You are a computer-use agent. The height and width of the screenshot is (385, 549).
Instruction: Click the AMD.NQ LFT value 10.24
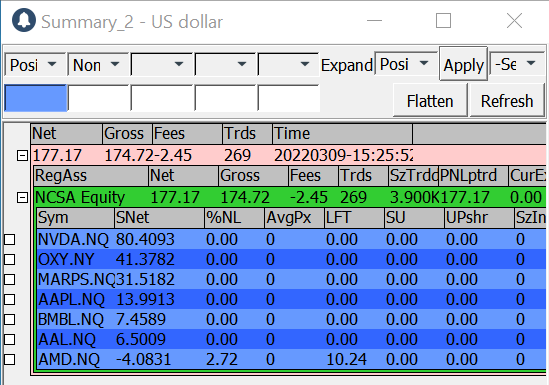click(346, 359)
